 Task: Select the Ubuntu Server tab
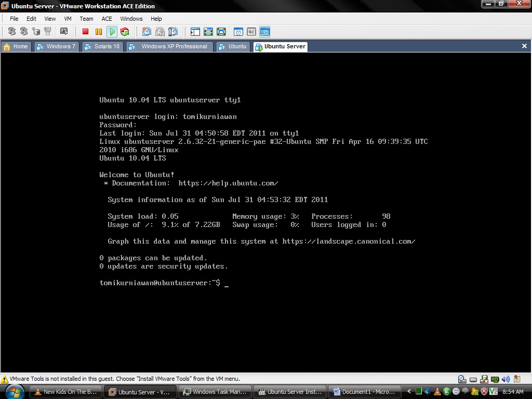coord(281,46)
